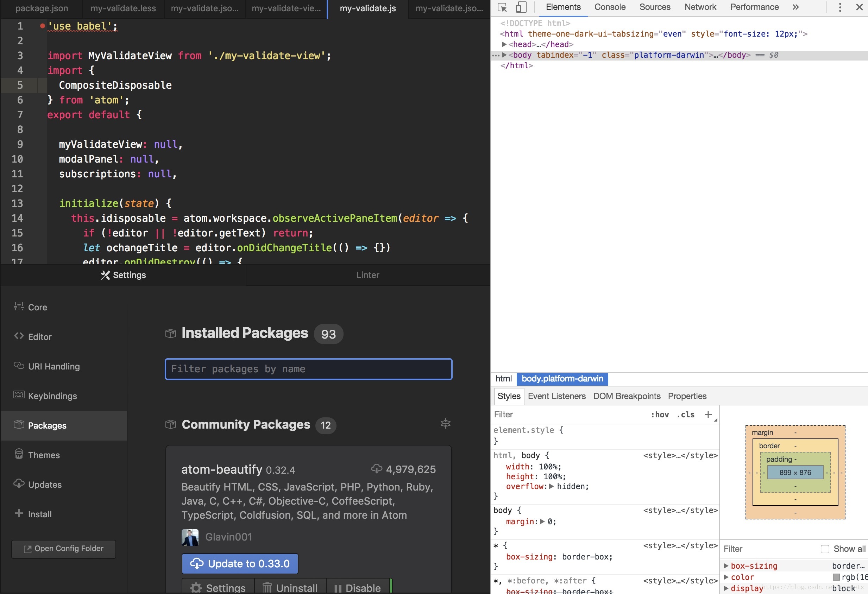Collapse the Community Packages section icon
The width and height of the screenshot is (868, 594).
(446, 423)
